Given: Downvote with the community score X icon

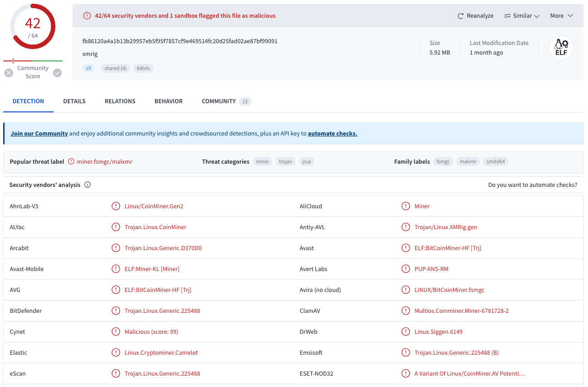Looking at the screenshot, I should [x=9, y=73].
